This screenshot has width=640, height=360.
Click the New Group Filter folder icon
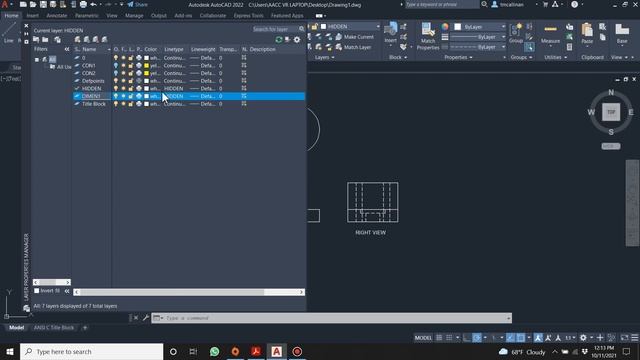coord(45,40)
